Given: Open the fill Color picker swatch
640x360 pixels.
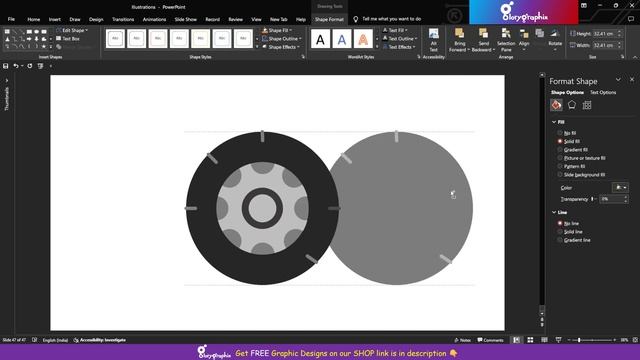Looking at the screenshot, I should pyautogui.click(x=620, y=187).
